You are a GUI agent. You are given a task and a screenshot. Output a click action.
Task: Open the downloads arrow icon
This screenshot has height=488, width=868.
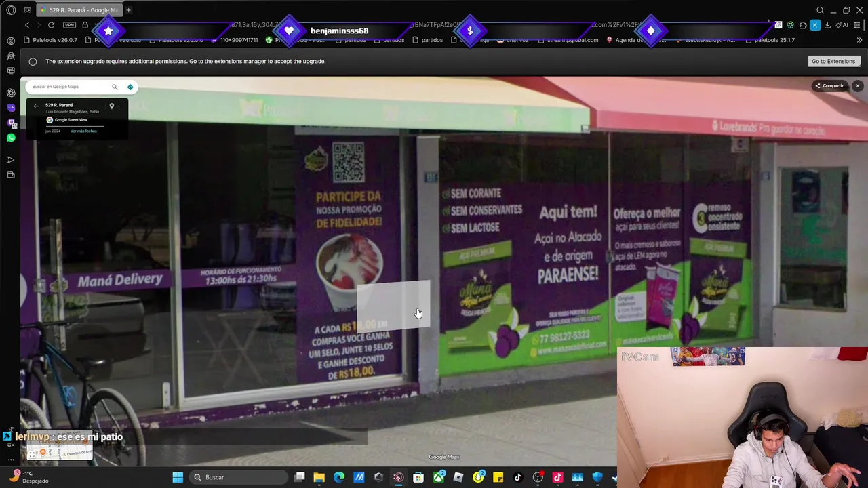click(x=827, y=25)
